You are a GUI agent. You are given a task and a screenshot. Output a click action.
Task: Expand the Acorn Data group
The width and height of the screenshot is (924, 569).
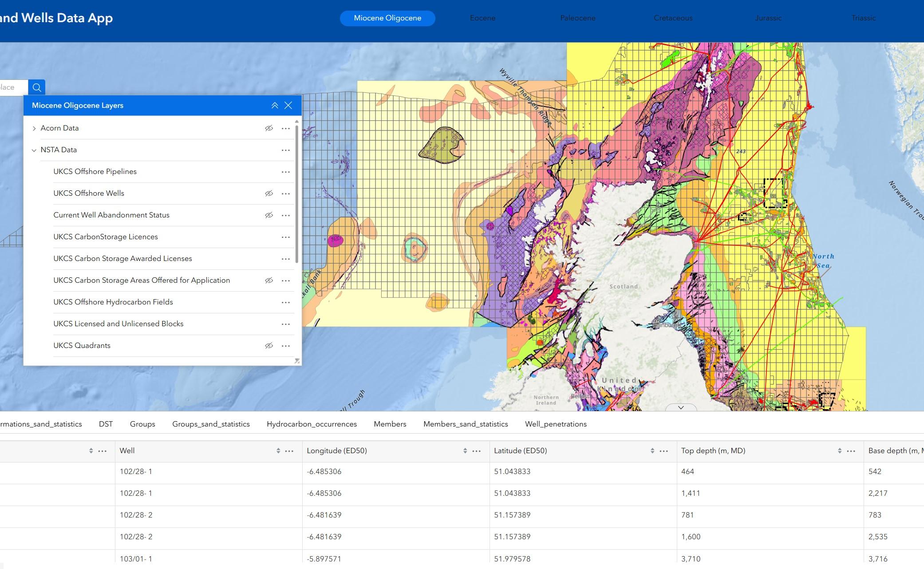click(x=34, y=128)
